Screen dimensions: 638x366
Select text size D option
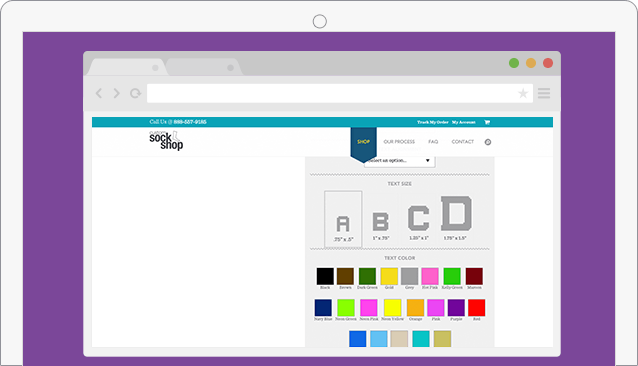pos(456,218)
